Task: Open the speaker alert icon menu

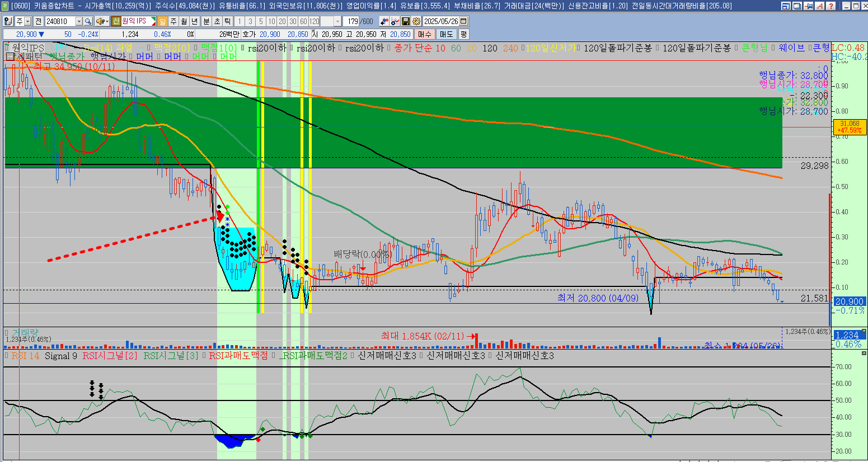Action: tap(100, 21)
